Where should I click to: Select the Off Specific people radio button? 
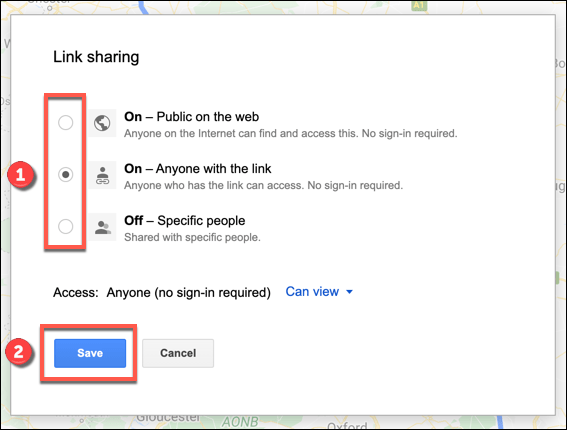65,226
